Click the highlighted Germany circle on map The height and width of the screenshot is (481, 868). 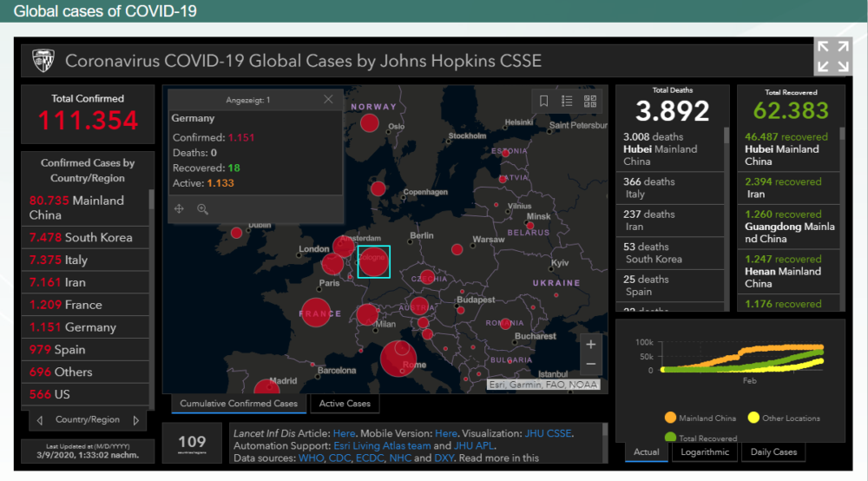pos(373,261)
